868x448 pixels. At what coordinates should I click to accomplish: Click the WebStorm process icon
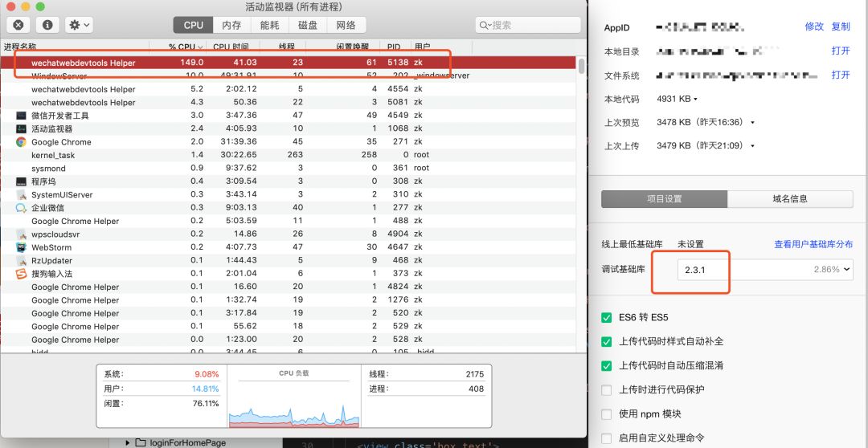click(x=21, y=247)
